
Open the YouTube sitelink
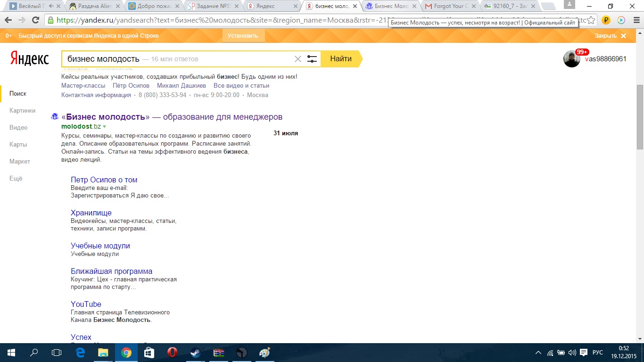[86, 304]
